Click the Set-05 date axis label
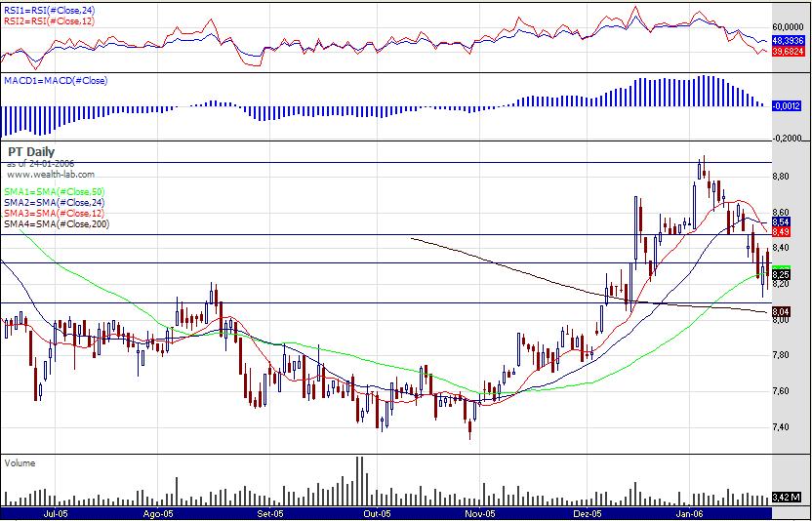 tap(271, 514)
